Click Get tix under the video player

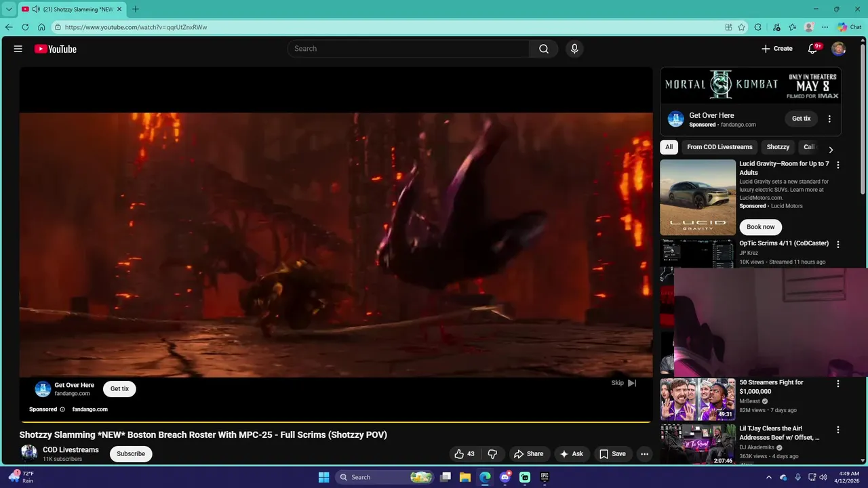coord(119,389)
